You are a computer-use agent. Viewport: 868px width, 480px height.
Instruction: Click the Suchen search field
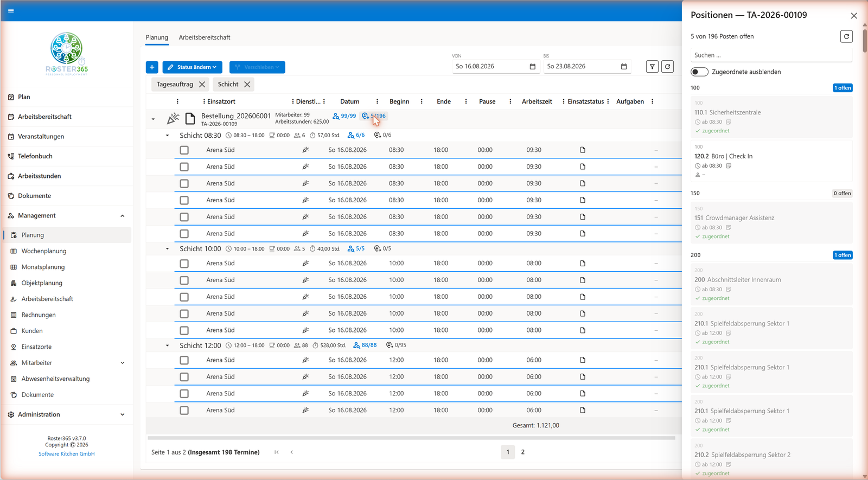pyautogui.click(x=771, y=55)
